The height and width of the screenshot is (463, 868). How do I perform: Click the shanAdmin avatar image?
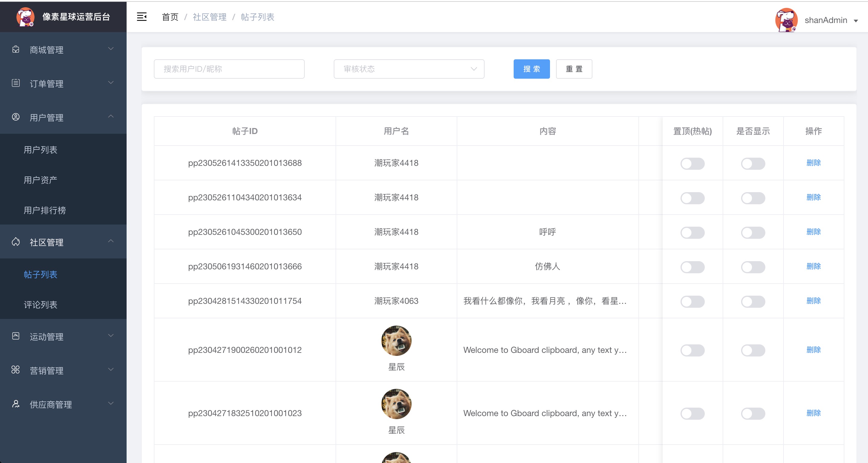click(786, 20)
